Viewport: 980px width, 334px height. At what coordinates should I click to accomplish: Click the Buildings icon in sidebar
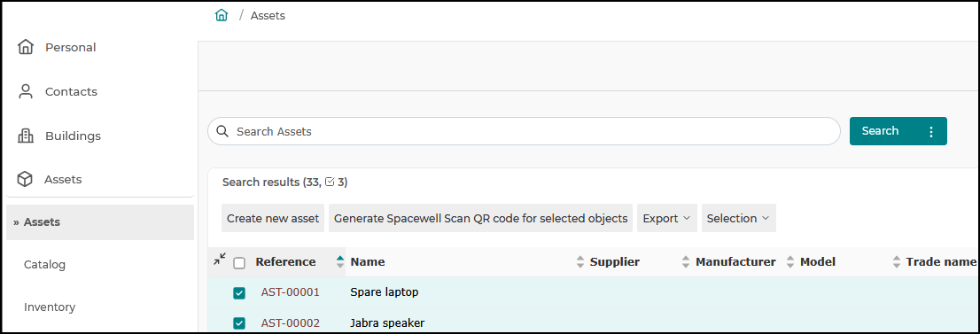(25, 136)
